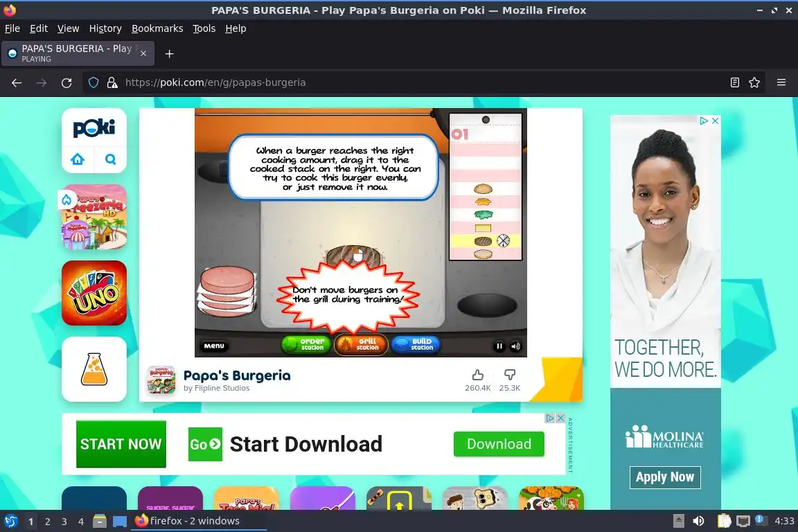Switch to the Grill Station in game
Screen dimensions: 798x532
coord(362,345)
